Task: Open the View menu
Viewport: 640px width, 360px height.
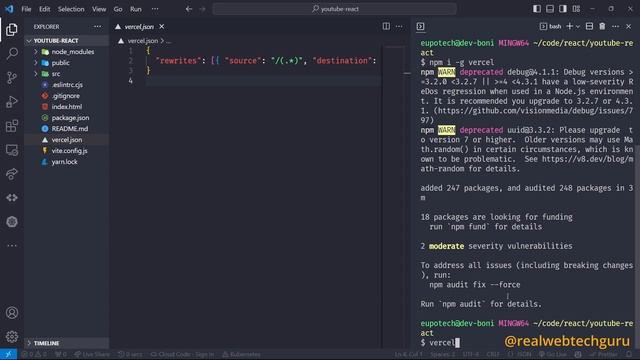Action: 99,9
